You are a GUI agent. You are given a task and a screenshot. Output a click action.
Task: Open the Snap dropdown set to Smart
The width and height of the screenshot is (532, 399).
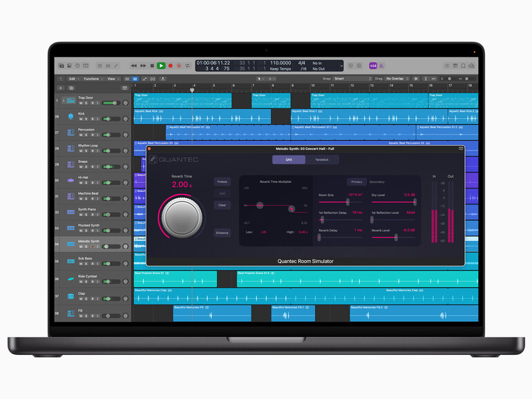click(352, 79)
